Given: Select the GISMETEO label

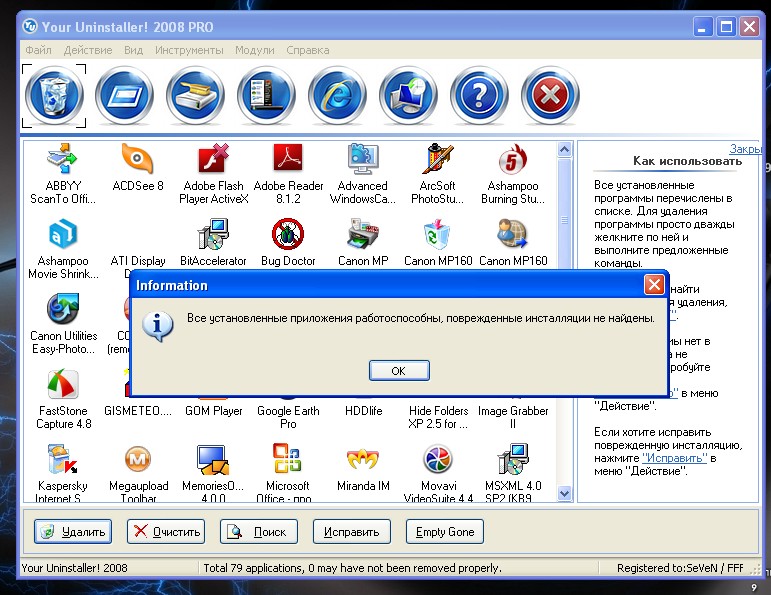Looking at the screenshot, I should click(138, 411).
